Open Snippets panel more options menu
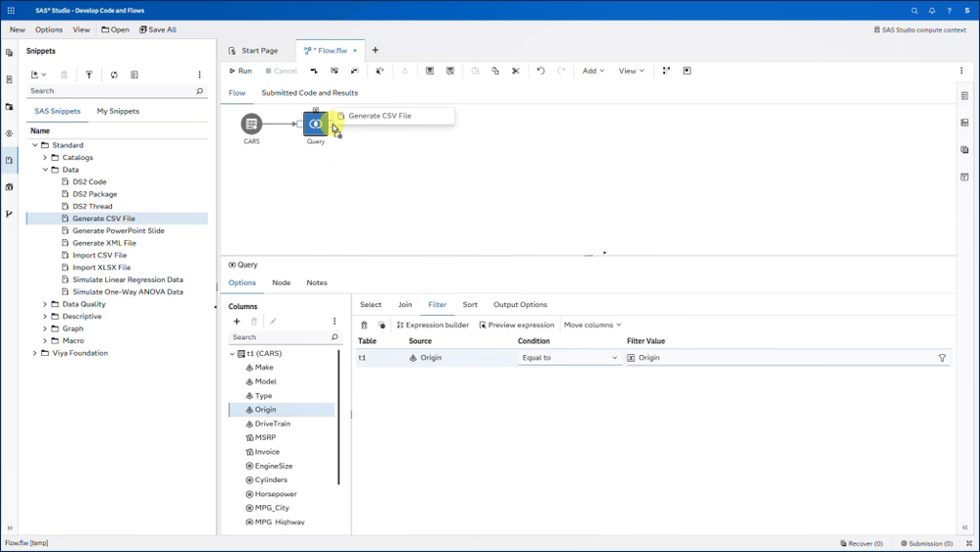Image resolution: width=980 pixels, height=552 pixels. click(199, 75)
